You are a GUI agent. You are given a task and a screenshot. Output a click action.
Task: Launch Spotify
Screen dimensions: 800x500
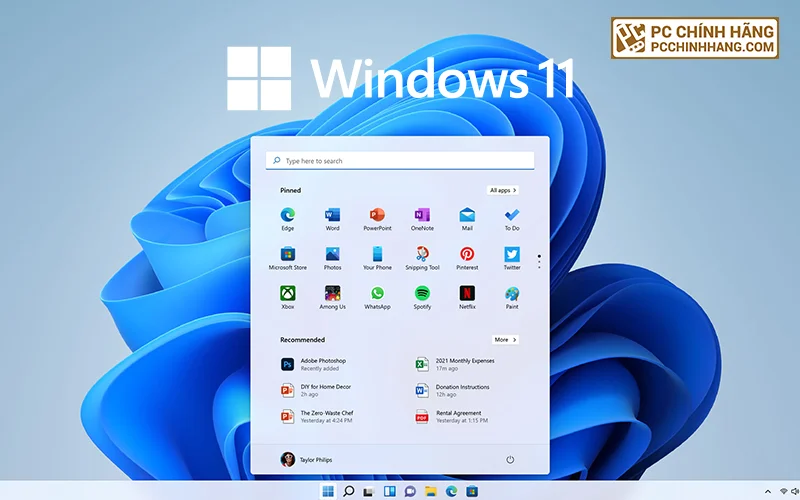pyautogui.click(x=422, y=298)
